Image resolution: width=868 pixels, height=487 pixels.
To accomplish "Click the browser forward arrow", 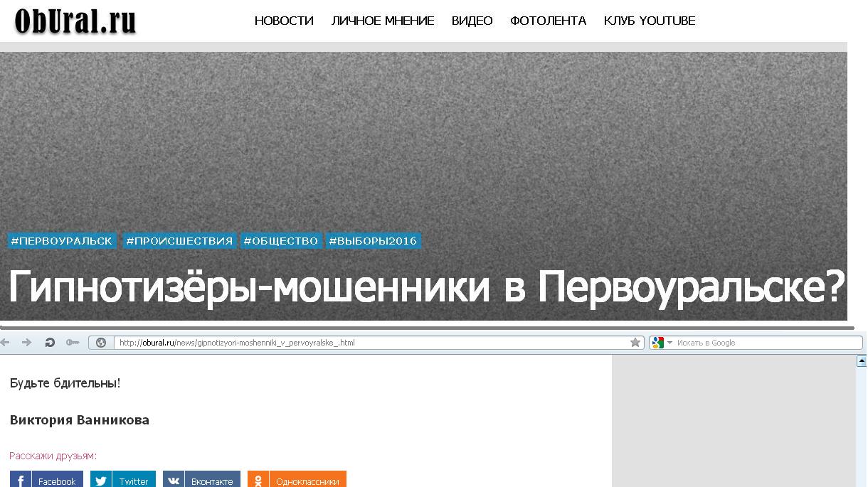I will pyautogui.click(x=27, y=343).
